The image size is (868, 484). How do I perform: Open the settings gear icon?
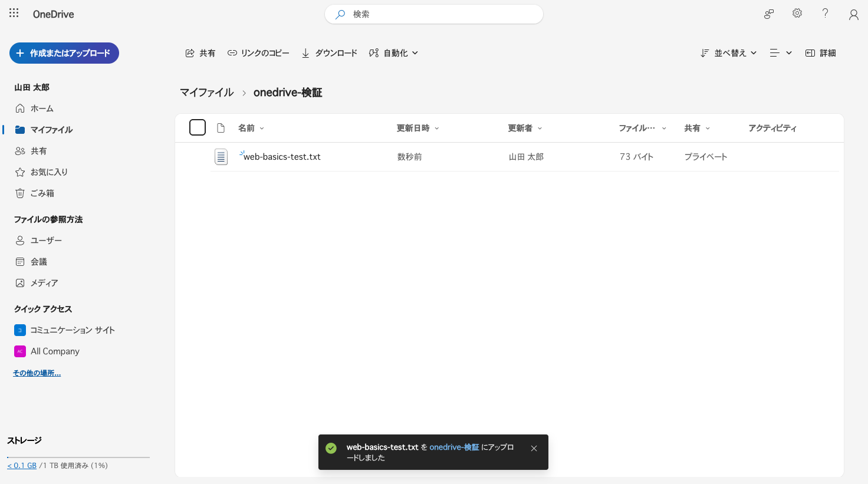[797, 14]
